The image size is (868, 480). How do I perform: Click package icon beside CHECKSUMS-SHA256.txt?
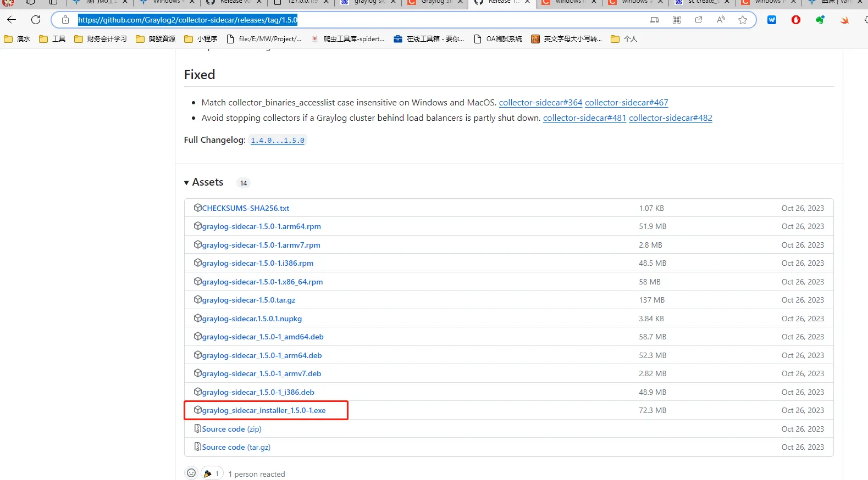(x=198, y=208)
